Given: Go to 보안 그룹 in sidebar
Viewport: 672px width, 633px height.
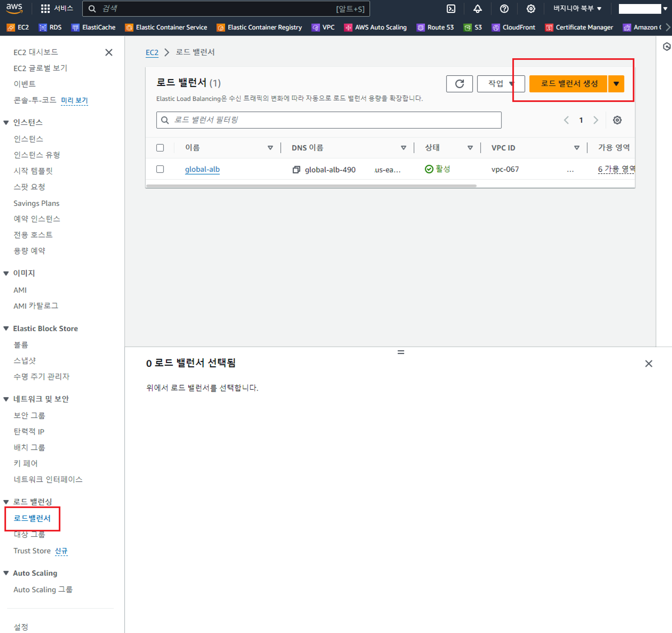Looking at the screenshot, I should (x=30, y=415).
